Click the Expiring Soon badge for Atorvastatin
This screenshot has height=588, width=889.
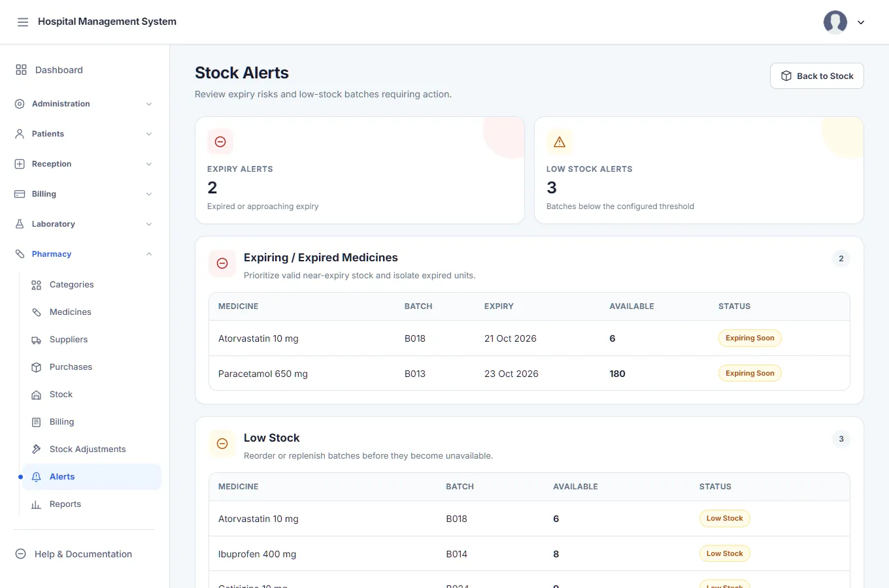750,338
